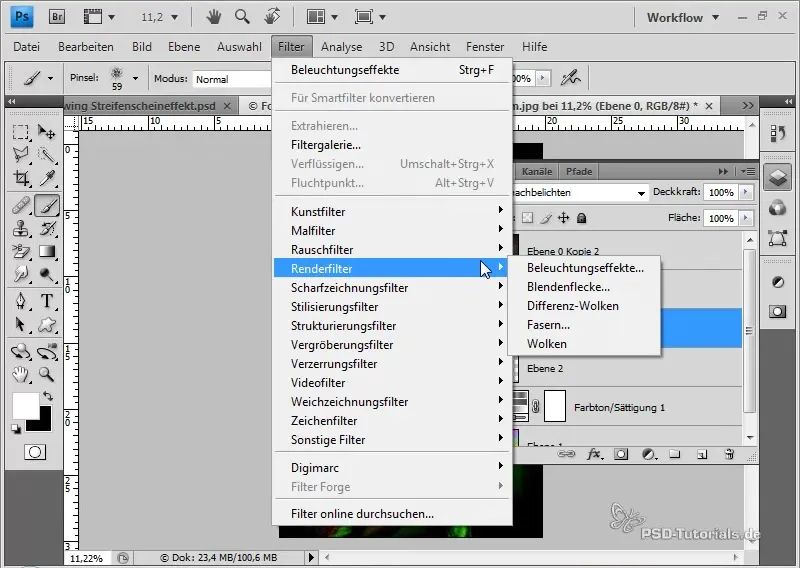Toggle lock all padlock icon

tap(581, 218)
